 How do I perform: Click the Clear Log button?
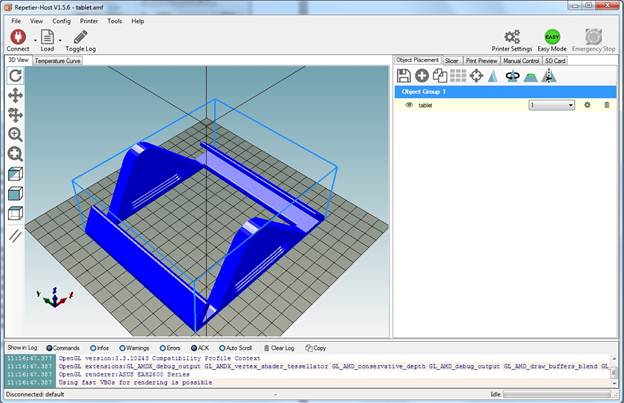click(x=278, y=348)
